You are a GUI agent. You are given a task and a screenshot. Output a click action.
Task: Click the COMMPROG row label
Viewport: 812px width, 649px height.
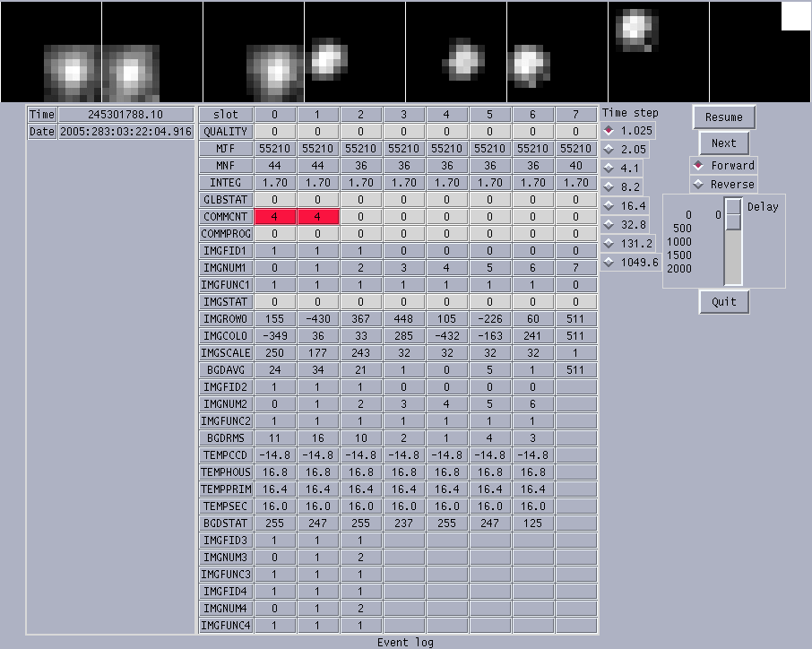[x=226, y=234]
